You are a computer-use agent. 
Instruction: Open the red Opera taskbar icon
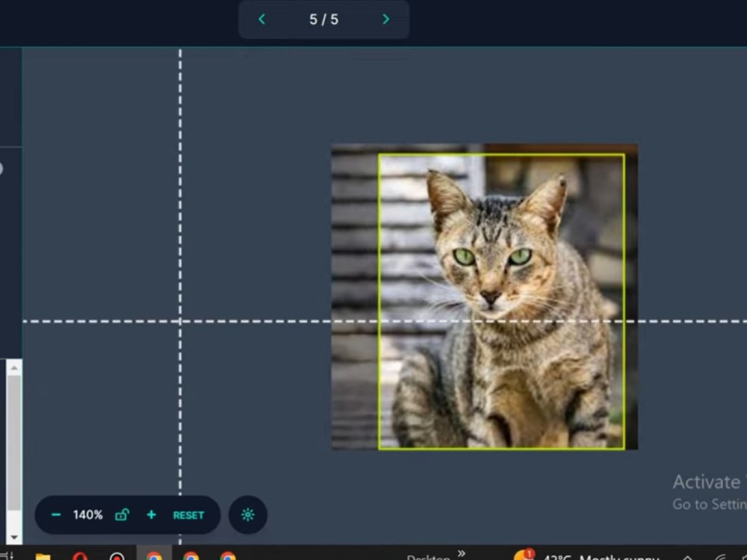coord(80,556)
